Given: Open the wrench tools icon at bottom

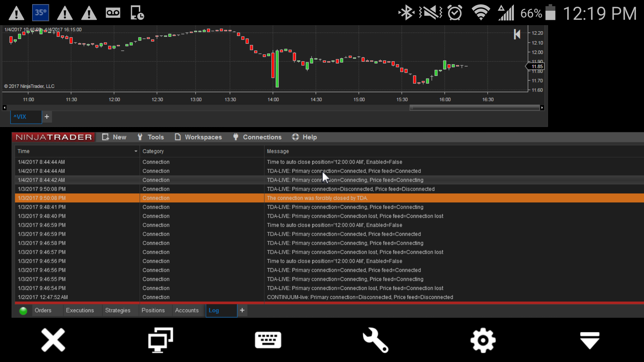Looking at the screenshot, I should pos(375,340).
